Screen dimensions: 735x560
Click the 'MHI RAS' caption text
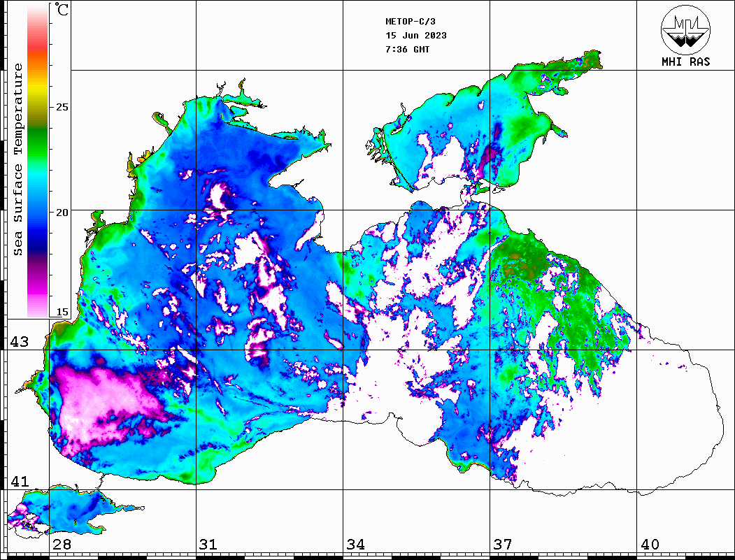(x=685, y=62)
